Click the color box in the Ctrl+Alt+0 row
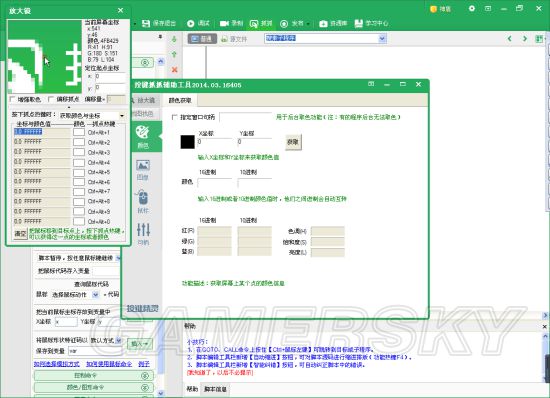The width and height of the screenshot is (550, 398). click(x=79, y=221)
